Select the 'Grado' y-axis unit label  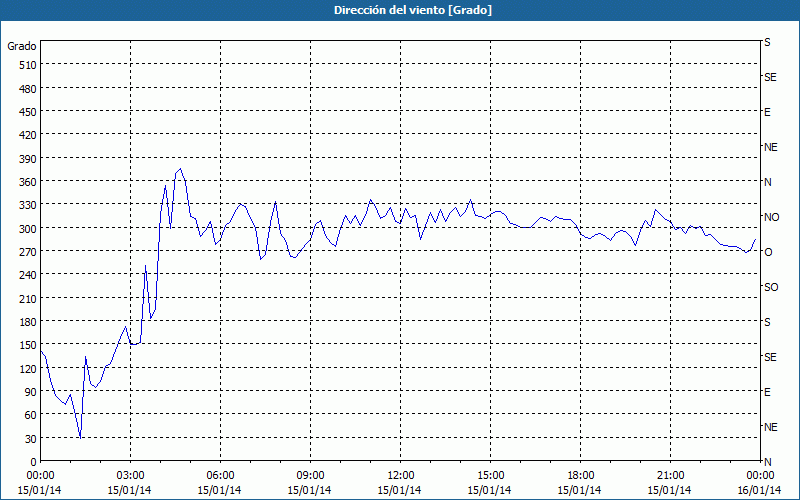(22, 46)
